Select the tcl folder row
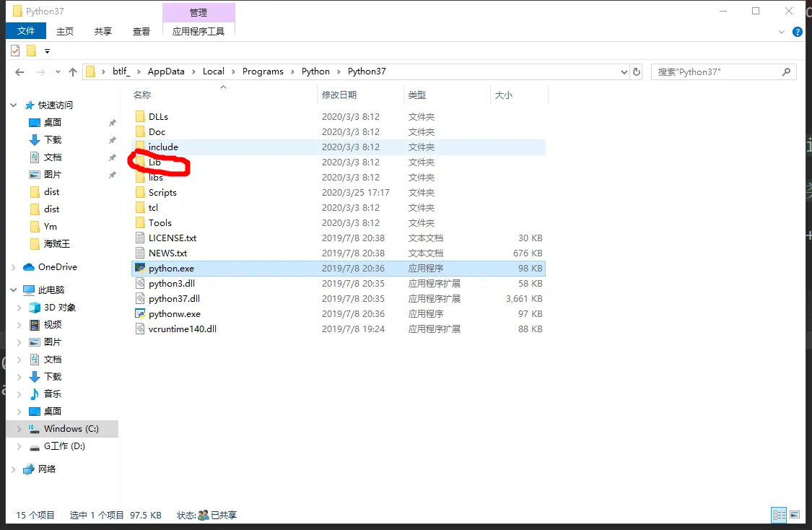 pos(339,208)
